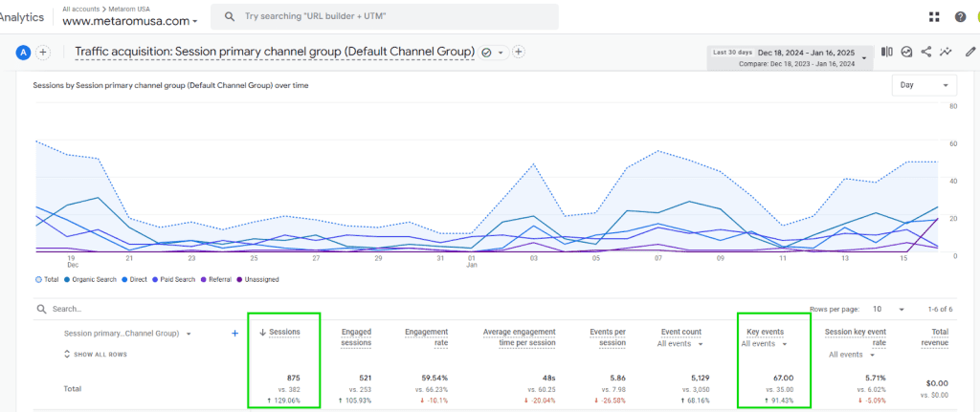Click the magnifier icon in top search bar

tap(230, 16)
